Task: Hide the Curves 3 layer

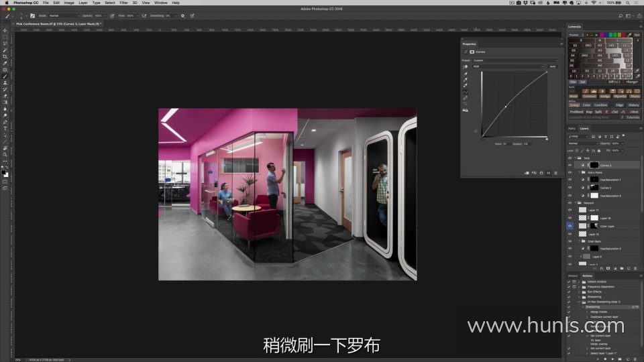Action: 570,165
